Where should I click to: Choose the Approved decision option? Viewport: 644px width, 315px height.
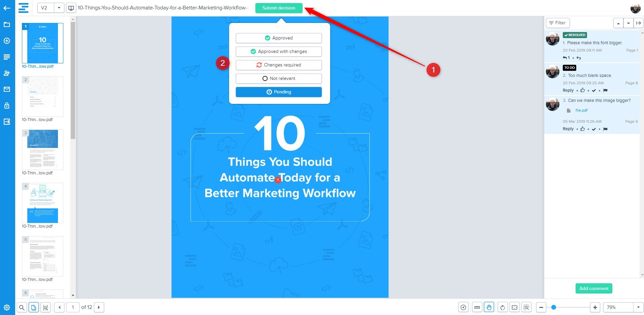pyautogui.click(x=278, y=38)
